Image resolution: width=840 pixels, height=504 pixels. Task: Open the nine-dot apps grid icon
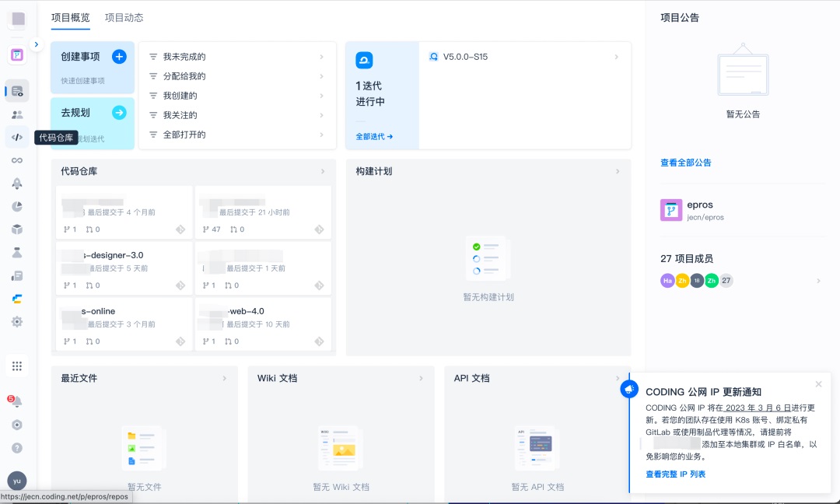pyautogui.click(x=17, y=366)
